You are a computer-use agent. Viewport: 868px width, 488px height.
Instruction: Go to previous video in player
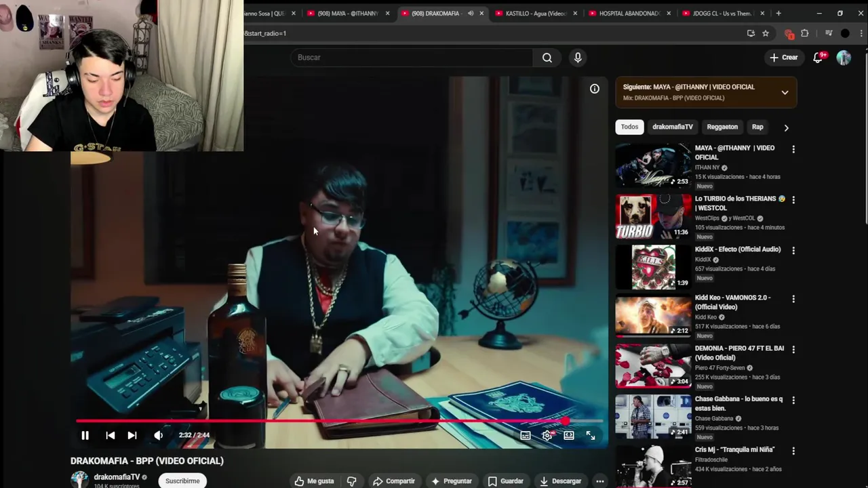pyautogui.click(x=110, y=435)
